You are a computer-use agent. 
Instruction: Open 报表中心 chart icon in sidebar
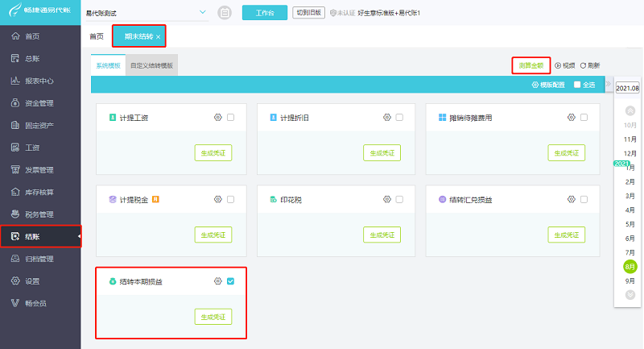click(x=15, y=81)
